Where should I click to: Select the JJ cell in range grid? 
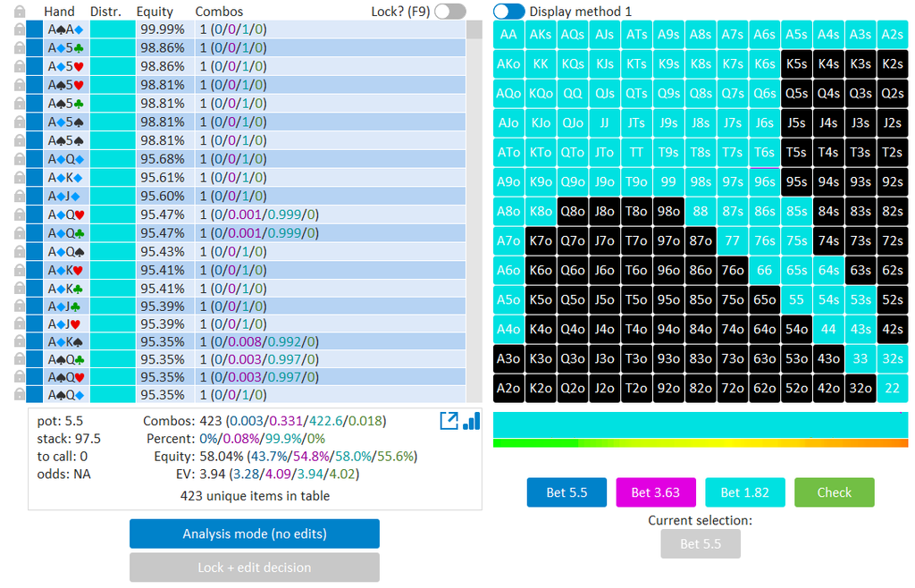pos(605,122)
